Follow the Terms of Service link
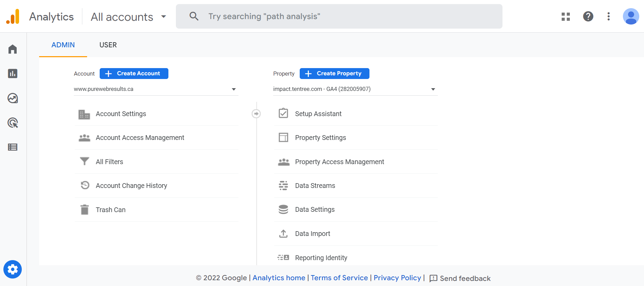The height and width of the screenshot is (286, 644). [x=339, y=278]
